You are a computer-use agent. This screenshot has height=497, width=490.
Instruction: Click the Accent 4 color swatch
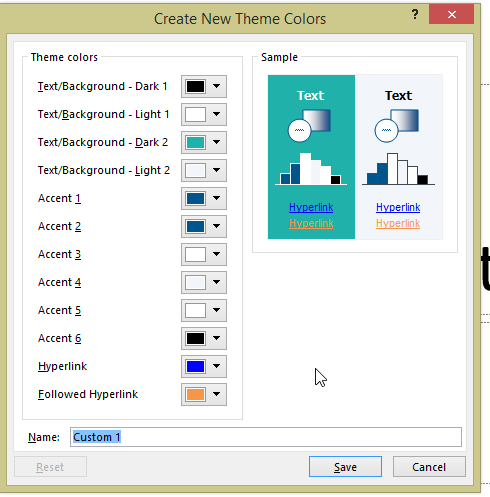pos(195,282)
